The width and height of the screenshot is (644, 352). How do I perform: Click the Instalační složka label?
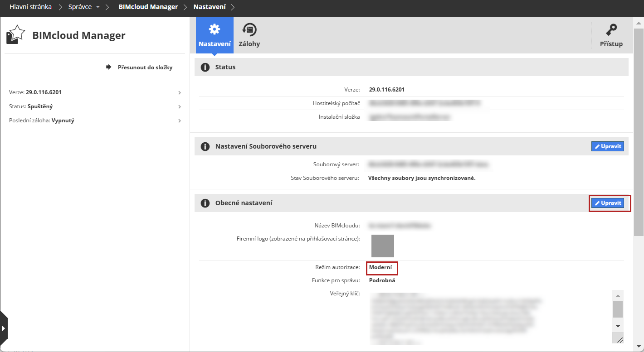[339, 117]
